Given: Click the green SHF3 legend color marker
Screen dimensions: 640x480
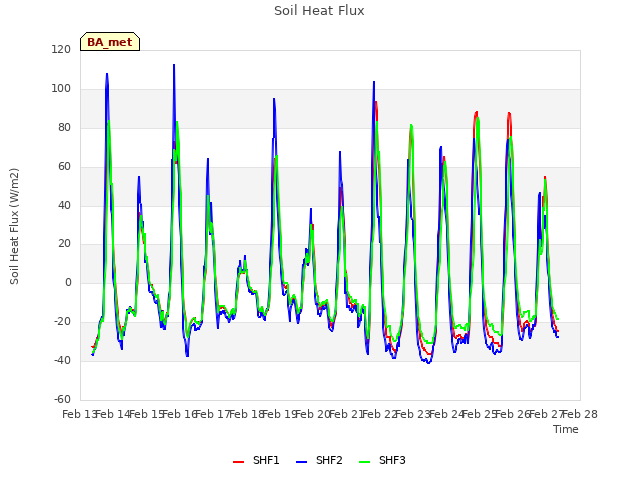Looking at the screenshot, I should pos(364,462).
